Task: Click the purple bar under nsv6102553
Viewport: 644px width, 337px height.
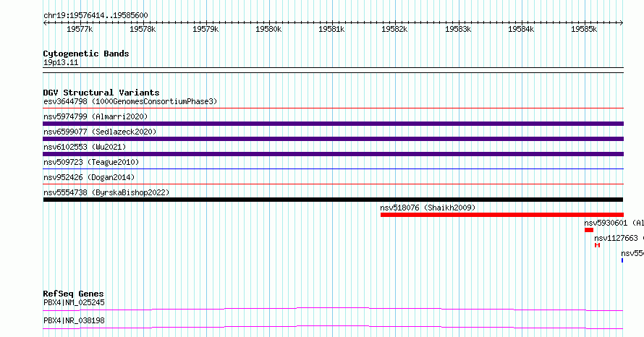Action: (333, 154)
